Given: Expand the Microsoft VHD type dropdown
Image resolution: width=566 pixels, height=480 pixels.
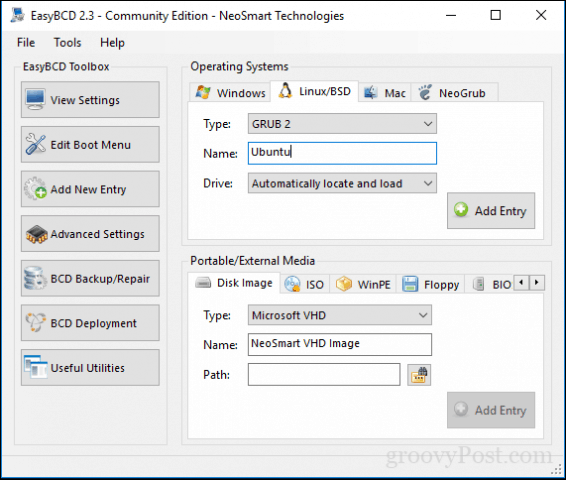Looking at the screenshot, I should point(339,315).
